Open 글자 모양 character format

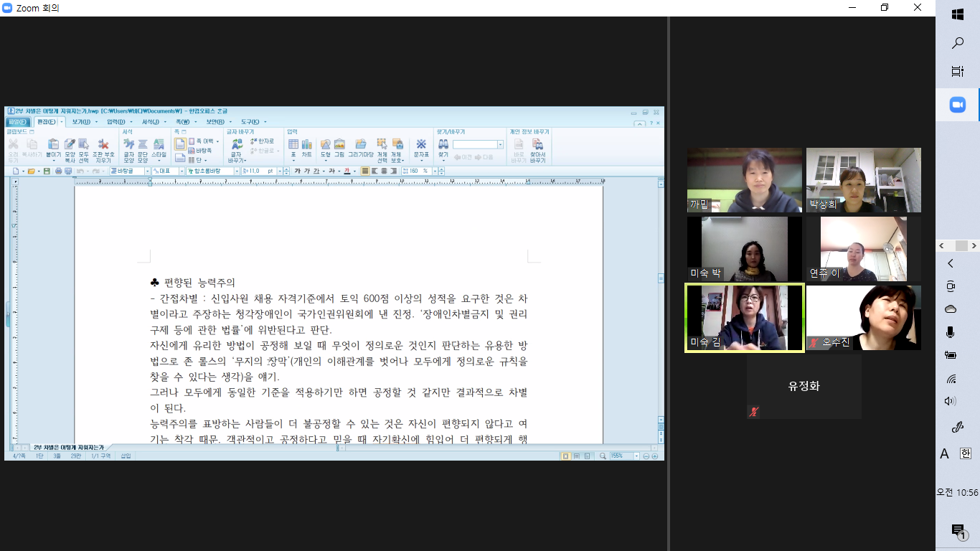(129, 150)
